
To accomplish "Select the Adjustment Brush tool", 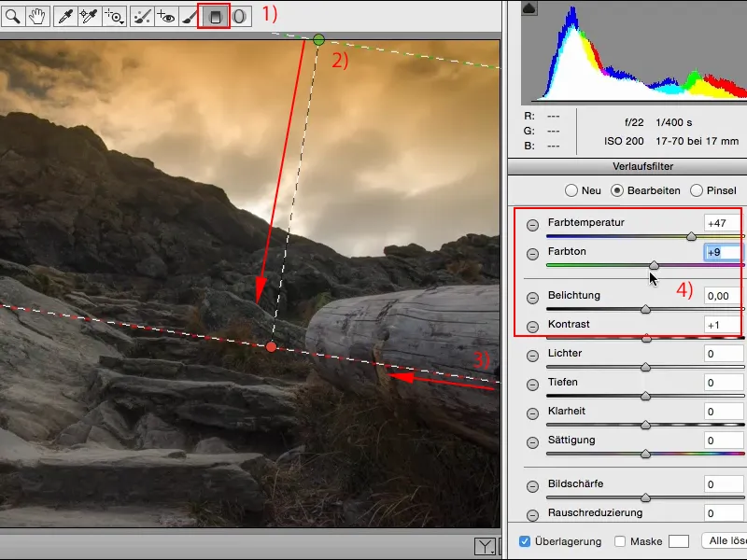I will [190, 17].
